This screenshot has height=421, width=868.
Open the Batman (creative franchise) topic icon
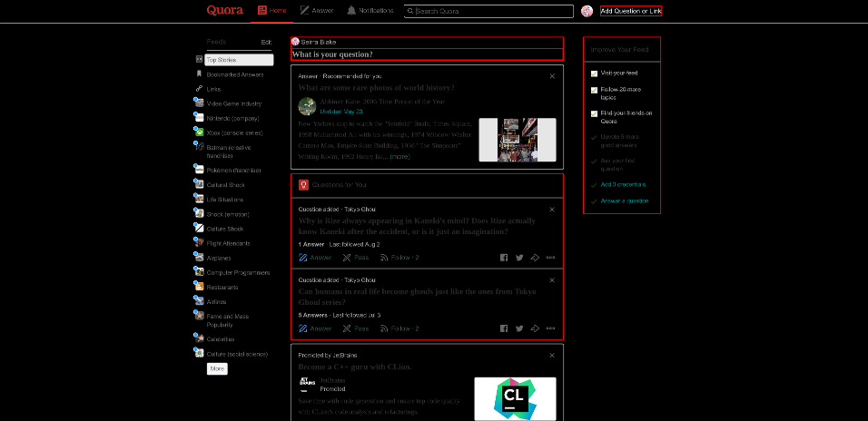point(199,146)
